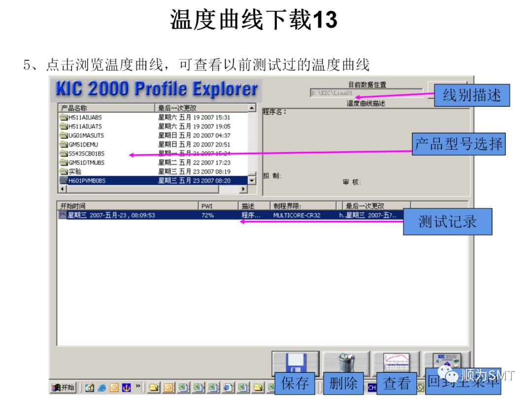Click the product list scroll-left arrow

[62, 189]
